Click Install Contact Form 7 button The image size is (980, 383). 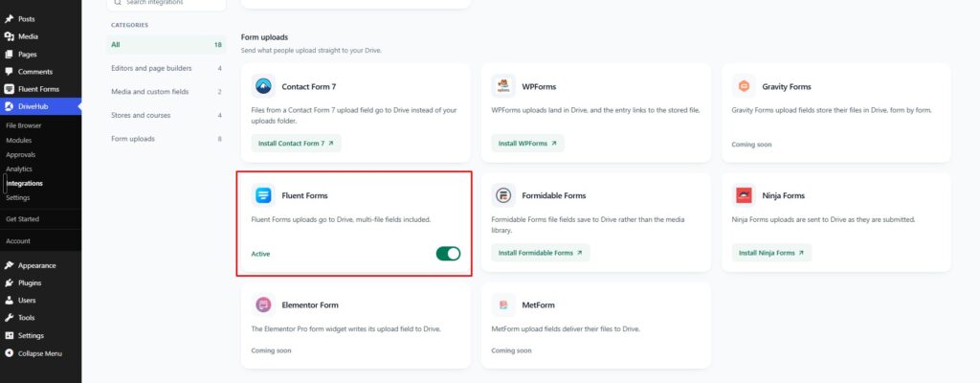297,144
